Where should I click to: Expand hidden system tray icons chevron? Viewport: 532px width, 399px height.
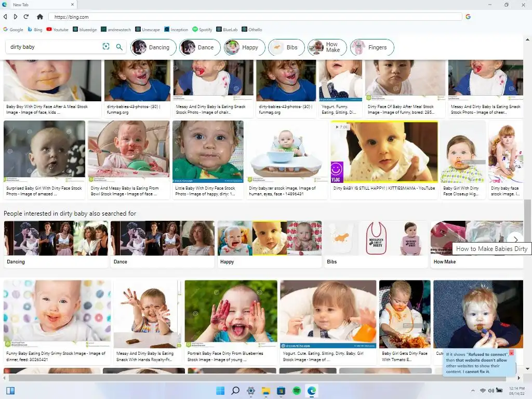473,391
